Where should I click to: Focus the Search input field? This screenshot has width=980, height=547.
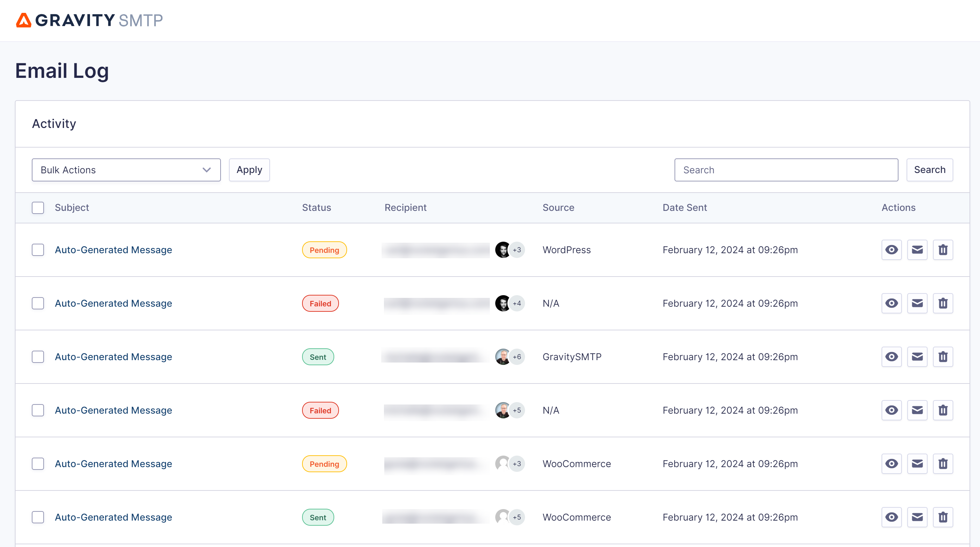point(786,170)
